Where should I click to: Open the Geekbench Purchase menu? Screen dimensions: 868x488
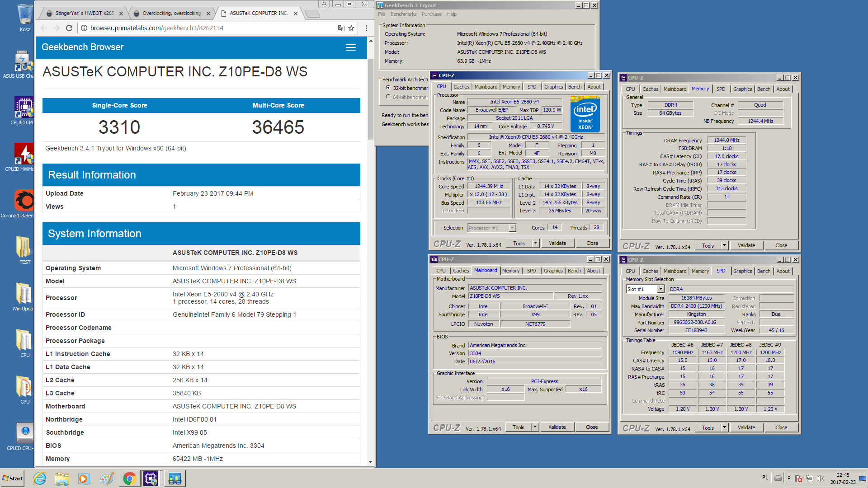(x=432, y=14)
